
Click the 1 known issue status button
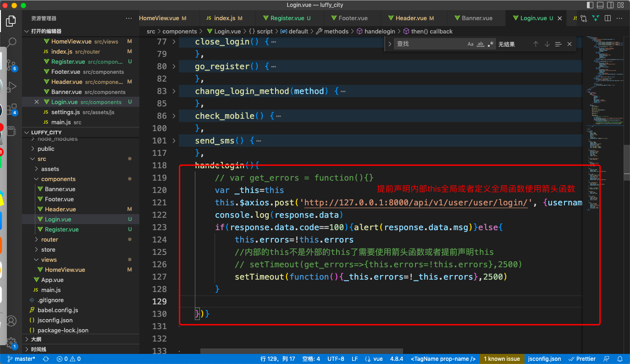(x=502, y=359)
